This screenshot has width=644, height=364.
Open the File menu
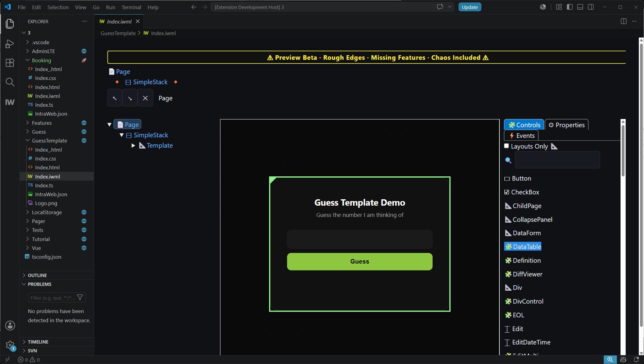(x=22, y=7)
